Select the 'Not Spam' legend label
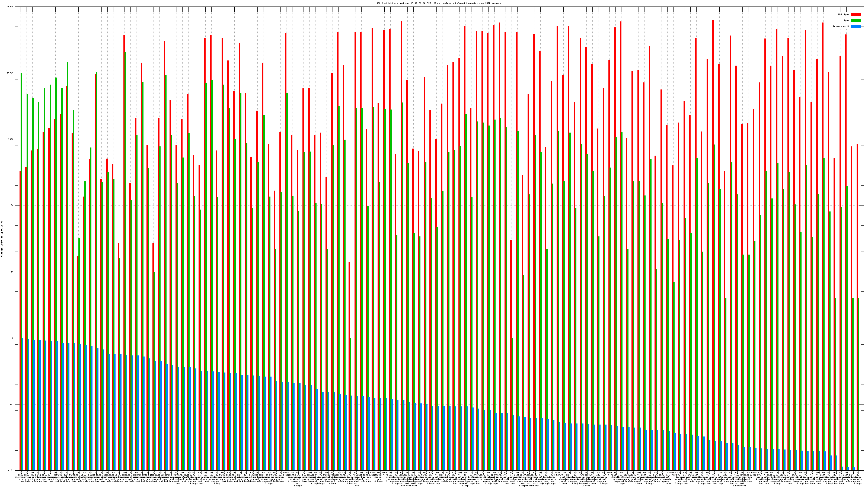The height and width of the screenshot is (488, 868). [844, 14]
